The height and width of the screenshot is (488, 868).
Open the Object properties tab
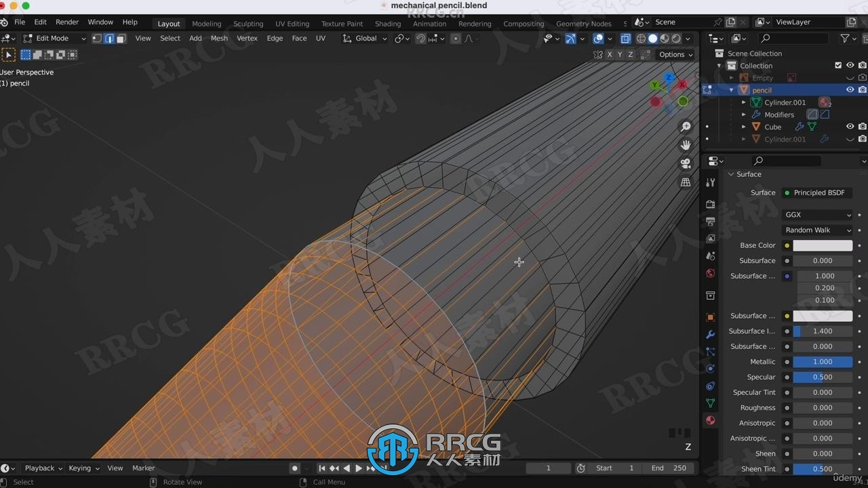point(710,317)
